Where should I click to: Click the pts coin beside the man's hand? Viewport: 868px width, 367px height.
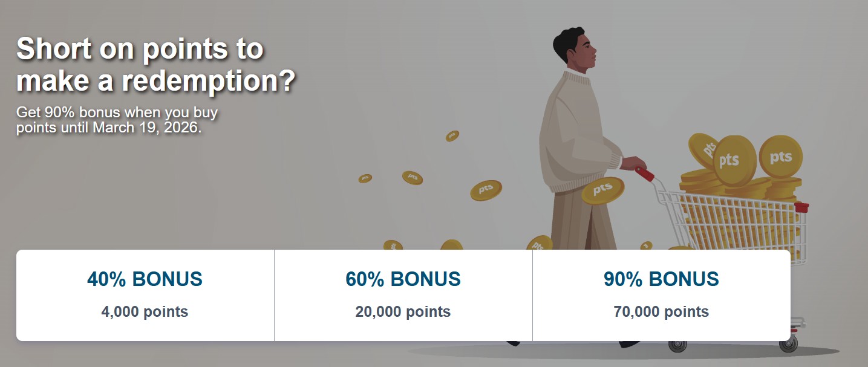602,190
